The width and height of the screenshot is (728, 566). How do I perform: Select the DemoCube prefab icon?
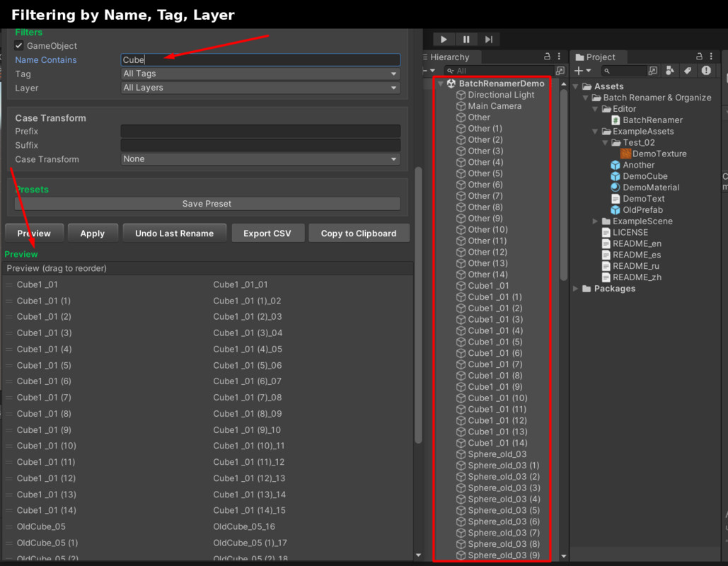[616, 176]
